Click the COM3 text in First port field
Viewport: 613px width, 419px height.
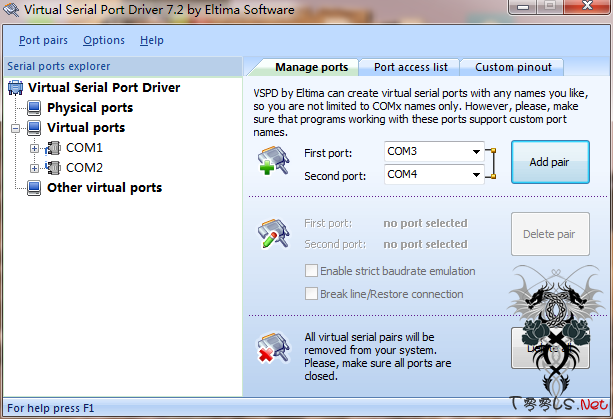(402, 151)
